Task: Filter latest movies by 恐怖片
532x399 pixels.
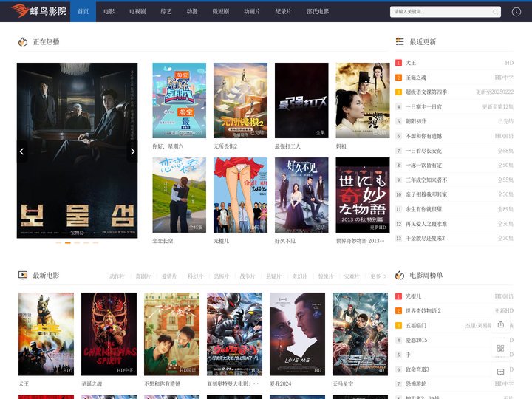Action: point(221,276)
